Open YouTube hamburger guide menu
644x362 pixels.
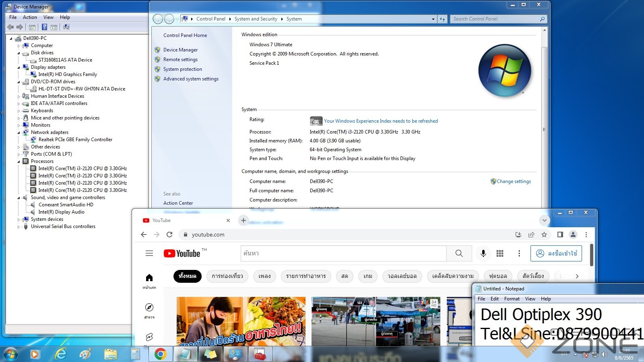coord(149,253)
